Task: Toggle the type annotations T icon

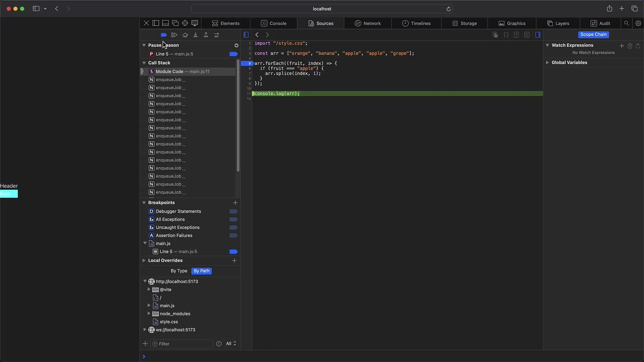Action: tap(516, 35)
